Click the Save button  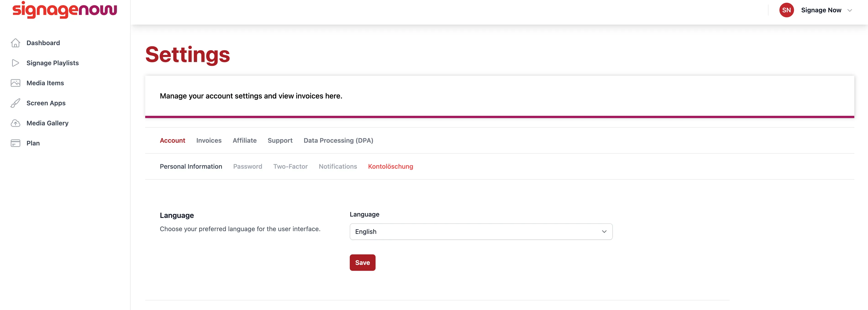click(363, 263)
